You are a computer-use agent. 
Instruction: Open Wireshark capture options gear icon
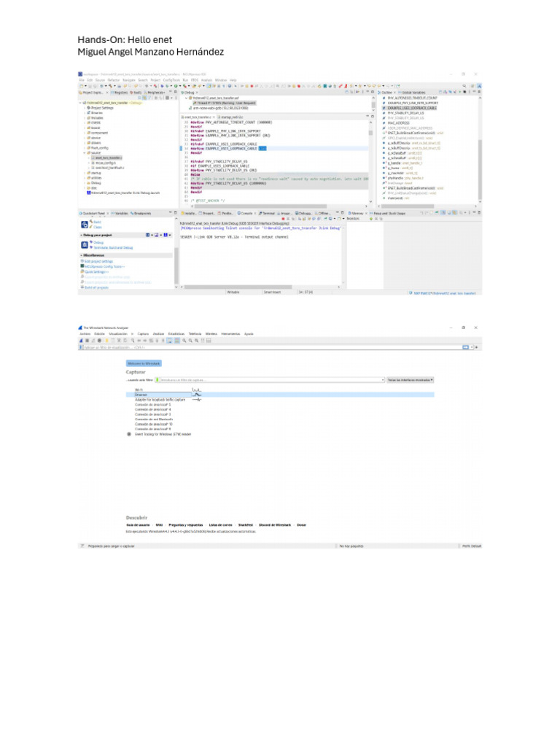tap(99, 341)
